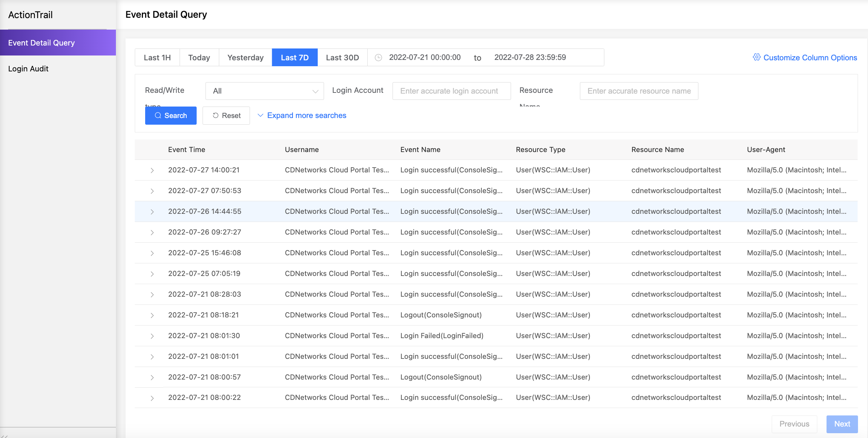Select Last 1H time filter tab
Image resolution: width=868 pixels, height=438 pixels.
click(157, 57)
